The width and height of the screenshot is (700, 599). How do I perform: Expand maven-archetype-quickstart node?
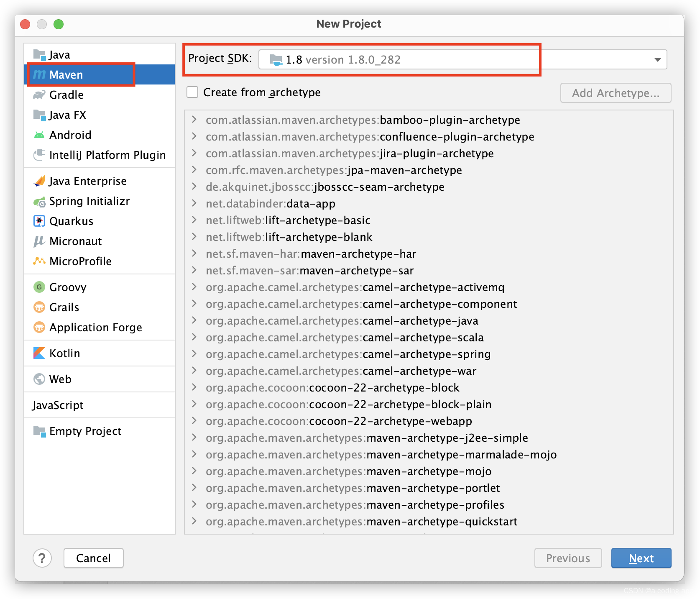[194, 521]
